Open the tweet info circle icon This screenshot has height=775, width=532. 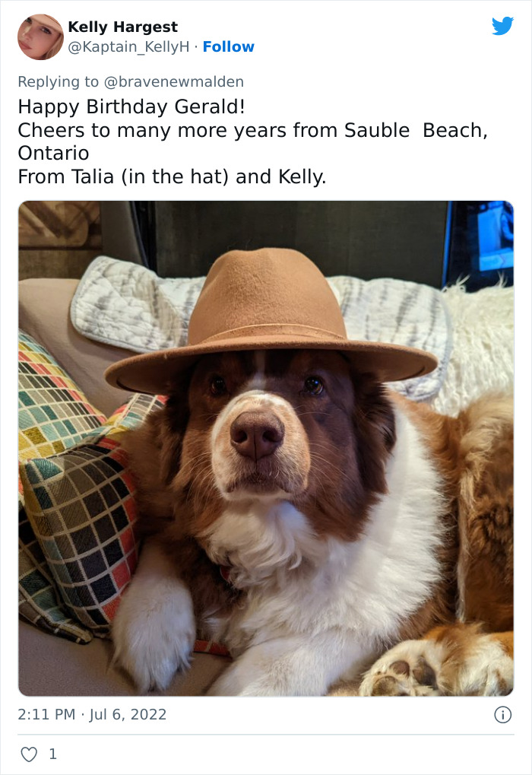[x=503, y=715]
